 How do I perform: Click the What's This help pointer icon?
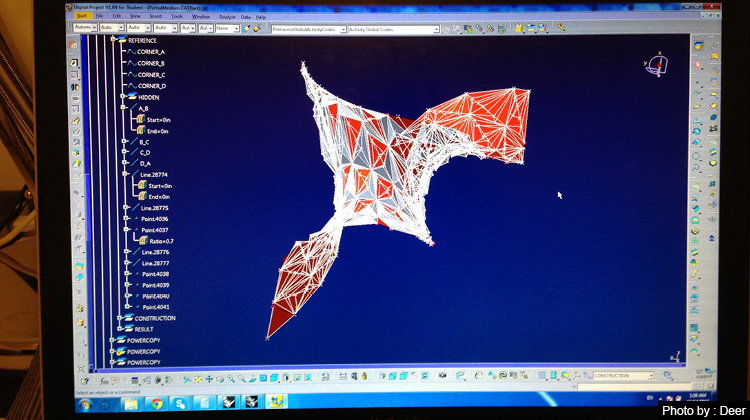tap(85, 381)
